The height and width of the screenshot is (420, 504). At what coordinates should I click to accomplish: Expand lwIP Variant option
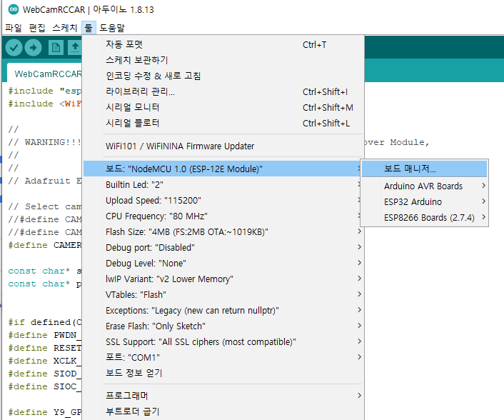pyautogui.click(x=223, y=279)
